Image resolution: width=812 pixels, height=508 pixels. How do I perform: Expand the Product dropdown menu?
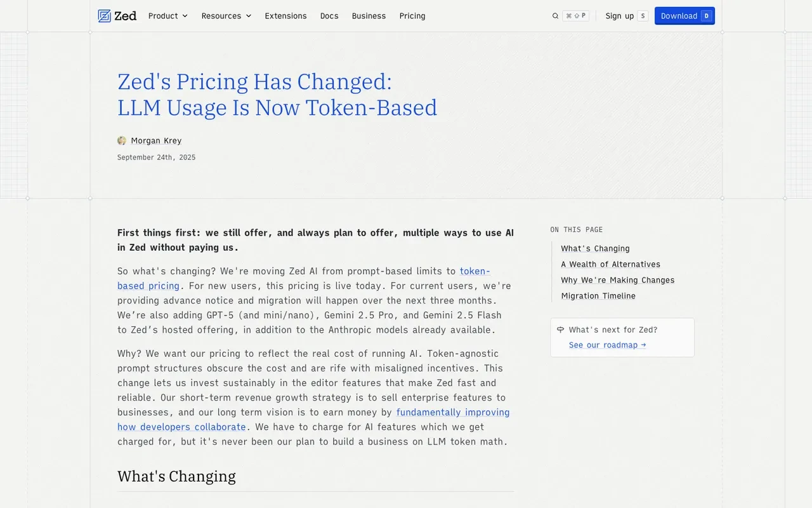click(168, 16)
